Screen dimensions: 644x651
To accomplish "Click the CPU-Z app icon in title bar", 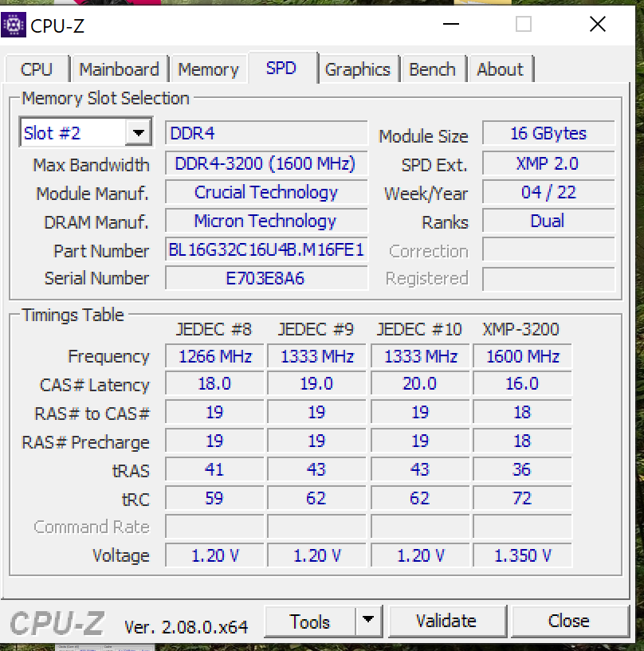I will click(x=14, y=25).
